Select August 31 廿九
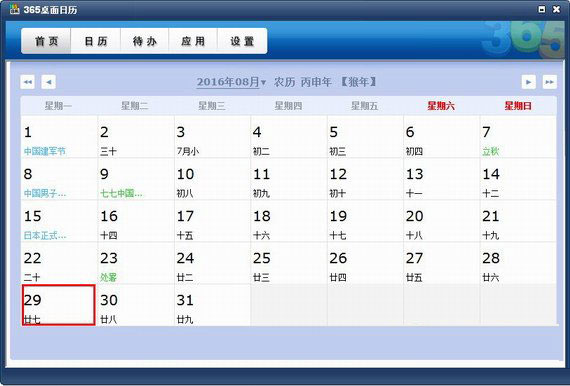Image resolution: width=570 pixels, height=386 pixels. 212,305
